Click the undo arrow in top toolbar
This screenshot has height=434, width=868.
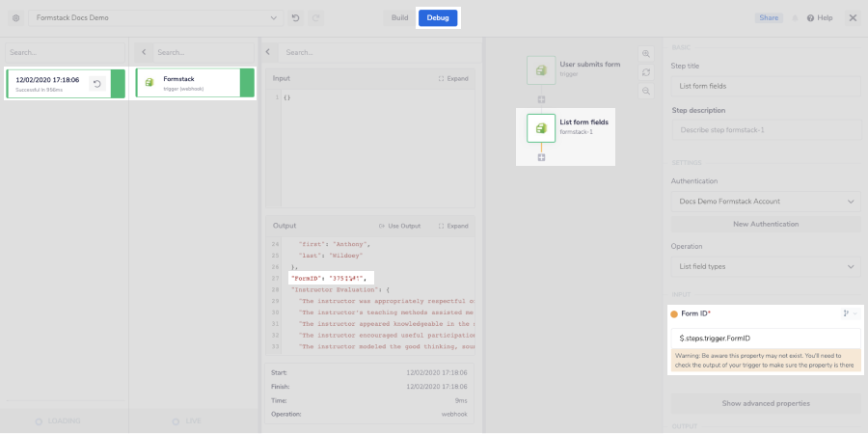pyautogui.click(x=295, y=18)
